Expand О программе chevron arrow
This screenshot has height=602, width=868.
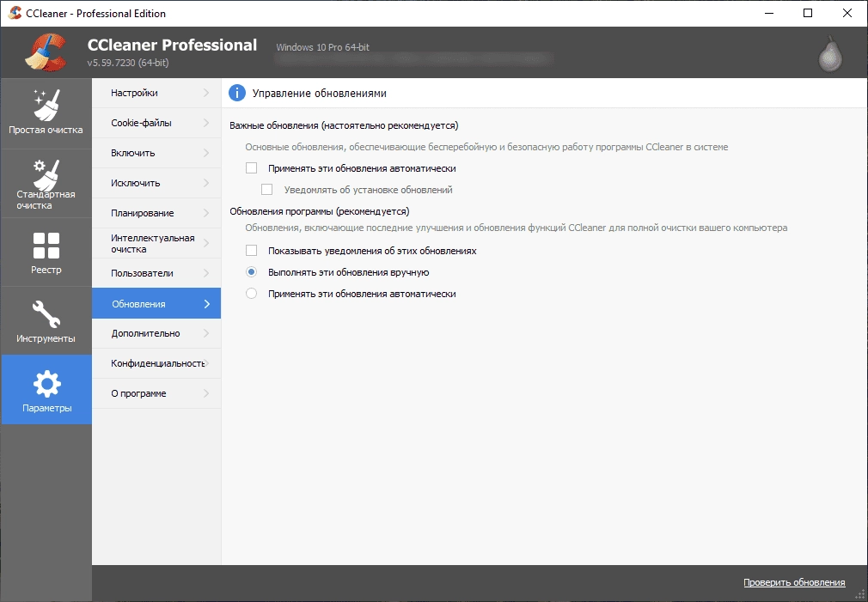click(206, 393)
